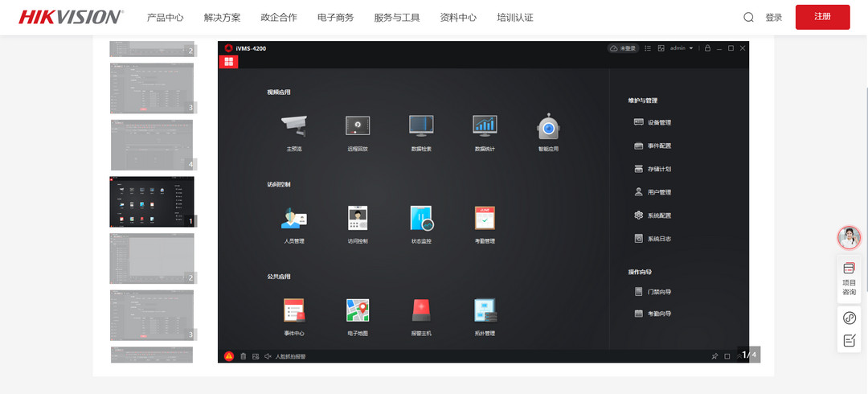The width and height of the screenshot is (868, 394).
Task: Open the 考勤管理 attendance calendar icon
Action: coord(485,219)
